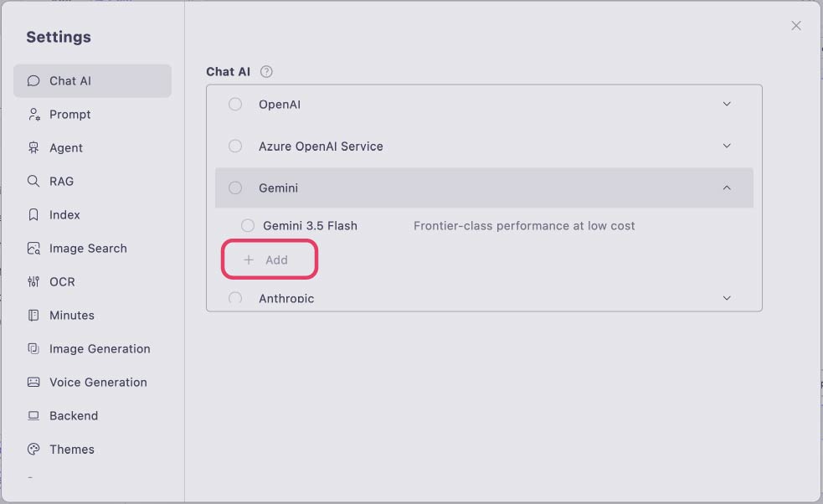
Task: Open the OCR sliders icon
Action: 33,282
